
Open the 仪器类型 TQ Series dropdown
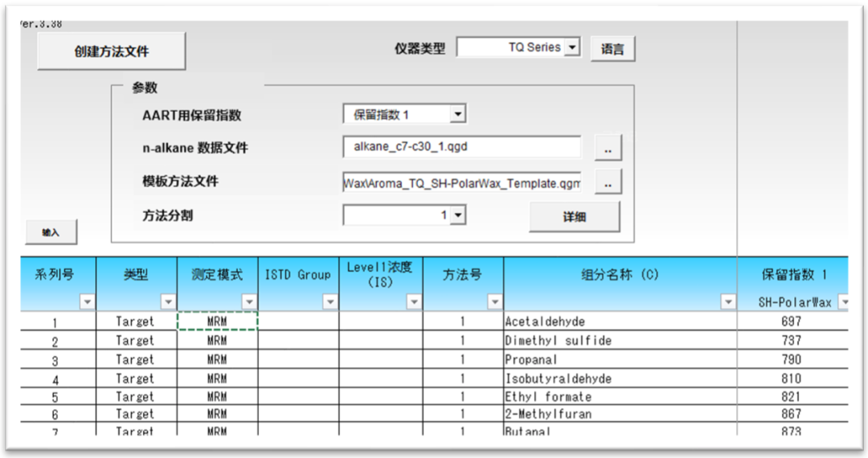click(571, 47)
